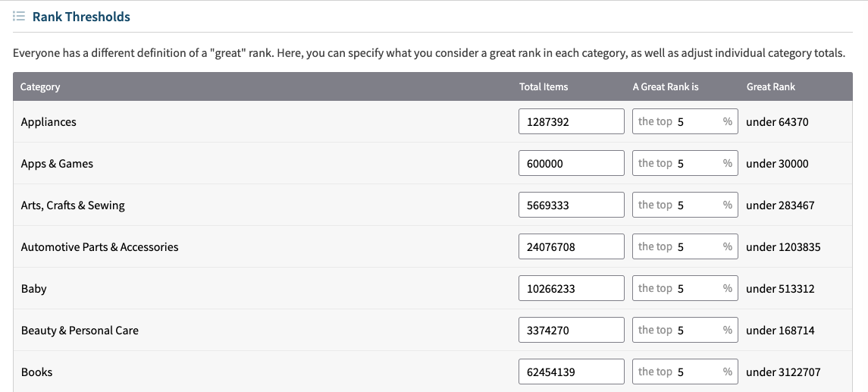868x392 pixels.
Task: Select the Automotive Parts & Accessories total items field
Action: click(572, 246)
